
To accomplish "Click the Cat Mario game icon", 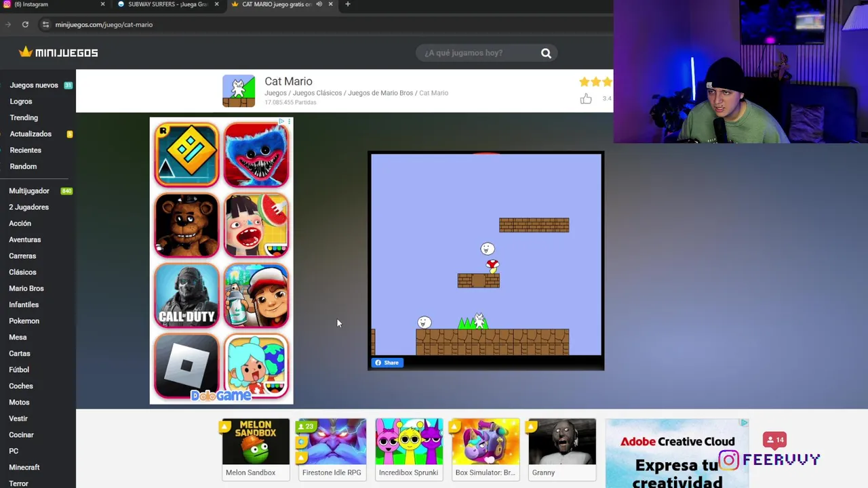I will [239, 91].
